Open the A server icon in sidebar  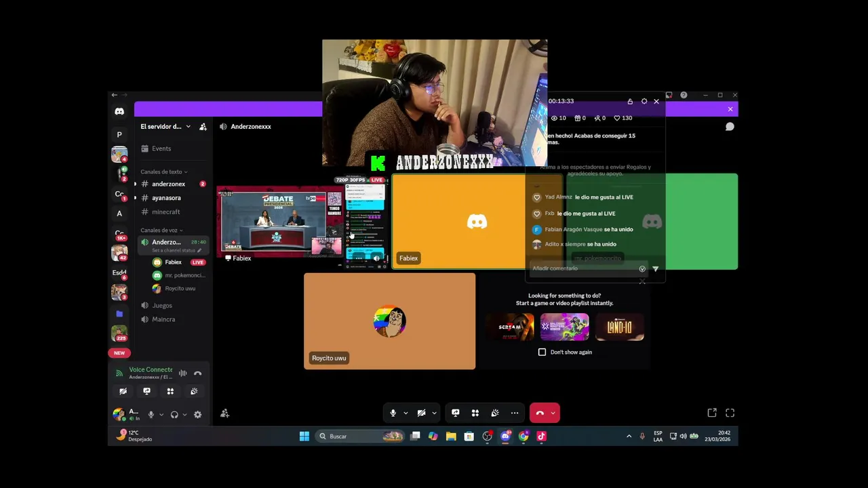[x=119, y=213]
